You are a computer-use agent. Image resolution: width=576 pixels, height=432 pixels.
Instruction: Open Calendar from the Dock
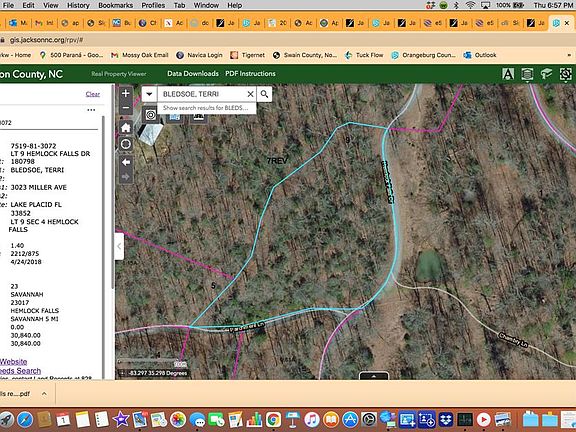point(63,419)
